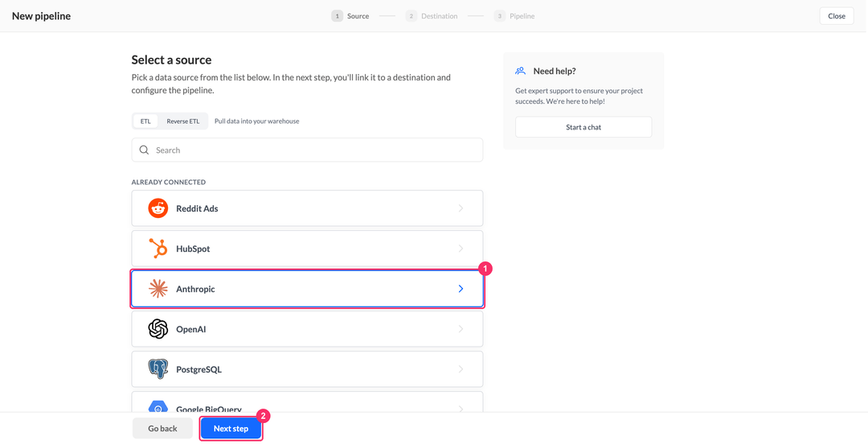
Task: Go to step 3 Pipeline
Action: (x=514, y=16)
